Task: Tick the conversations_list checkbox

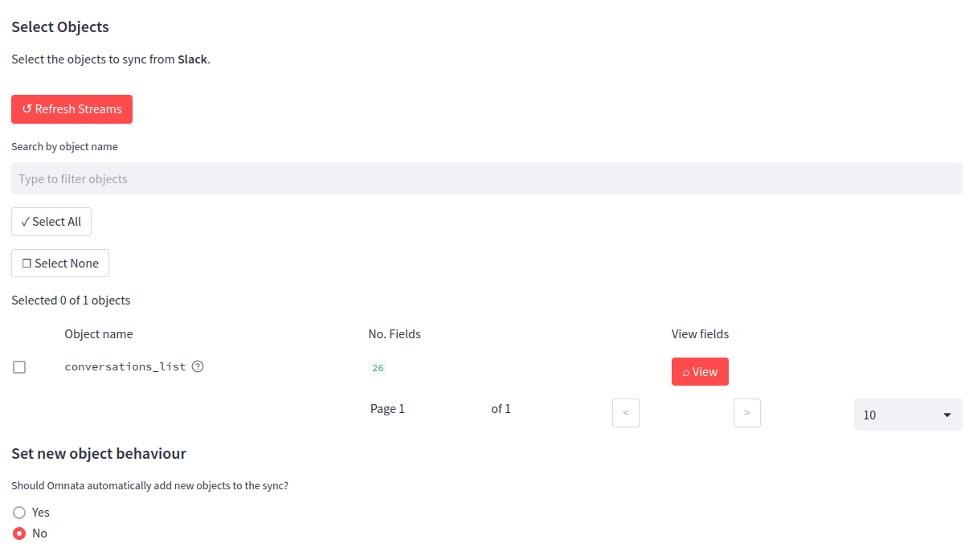Action: [19, 367]
